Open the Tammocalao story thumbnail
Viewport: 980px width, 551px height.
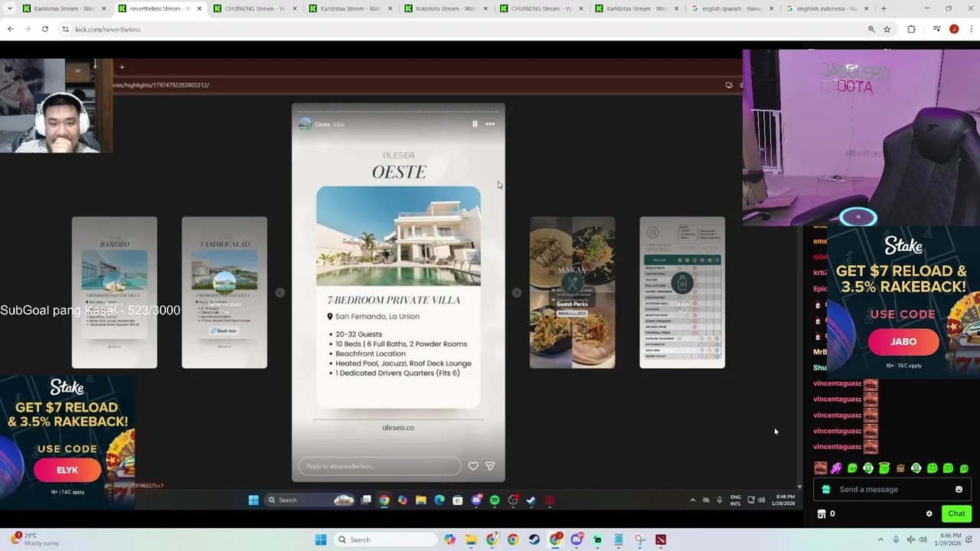coord(224,292)
